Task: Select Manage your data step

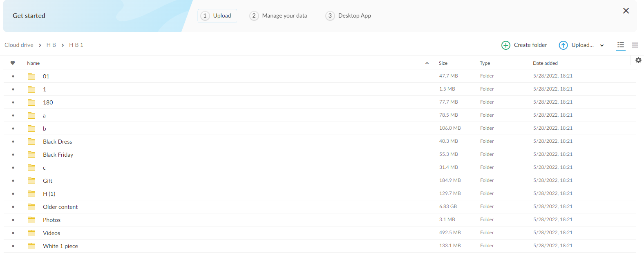Action: click(278, 16)
